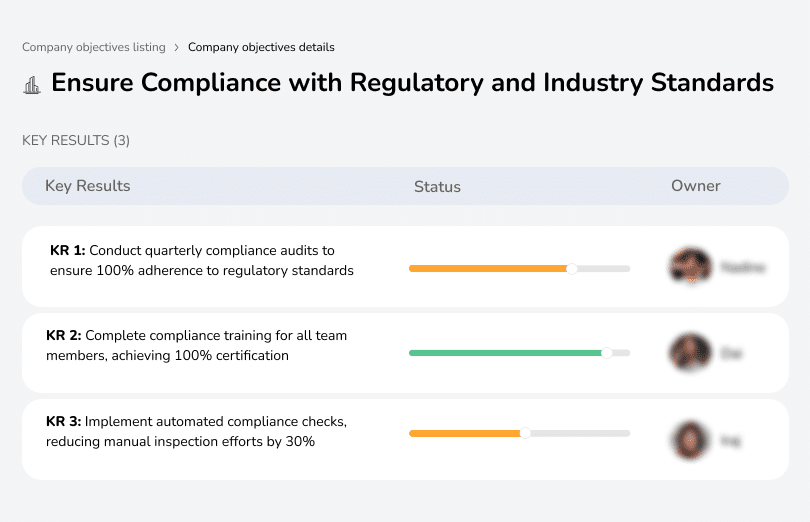Screen dimensions: 810x522
Task: Click the KR 1 orange progress slider handle
Action: click(571, 269)
